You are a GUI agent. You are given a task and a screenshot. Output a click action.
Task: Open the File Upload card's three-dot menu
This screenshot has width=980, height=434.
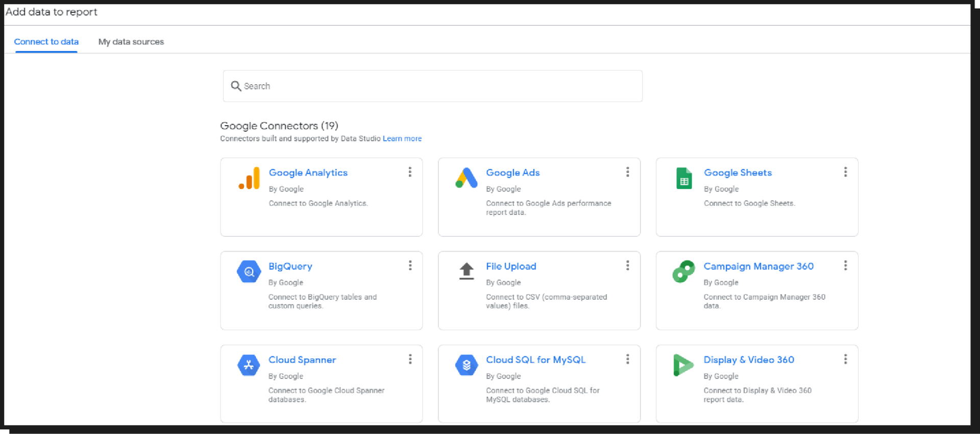point(628,266)
